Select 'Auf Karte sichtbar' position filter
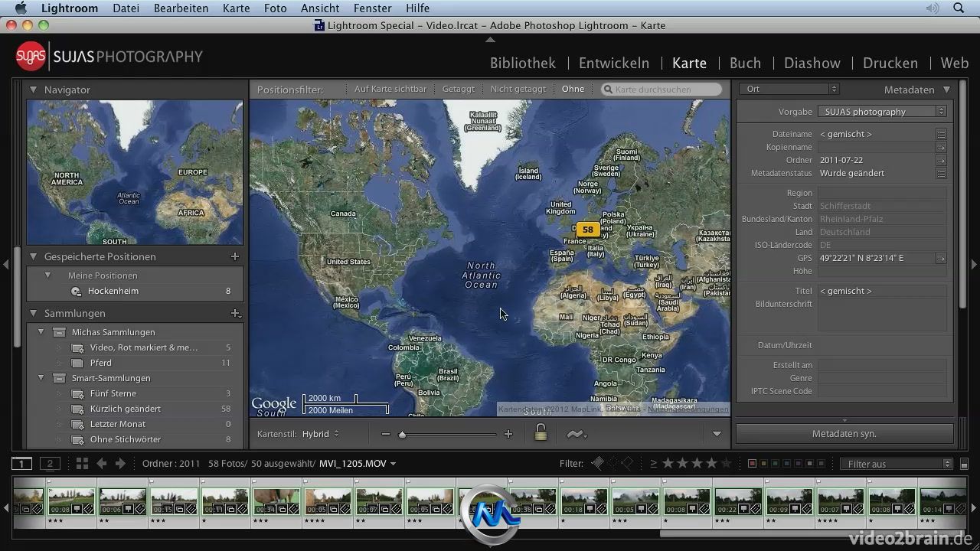The width and height of the screenshot is (980, 551). [390, 89]
